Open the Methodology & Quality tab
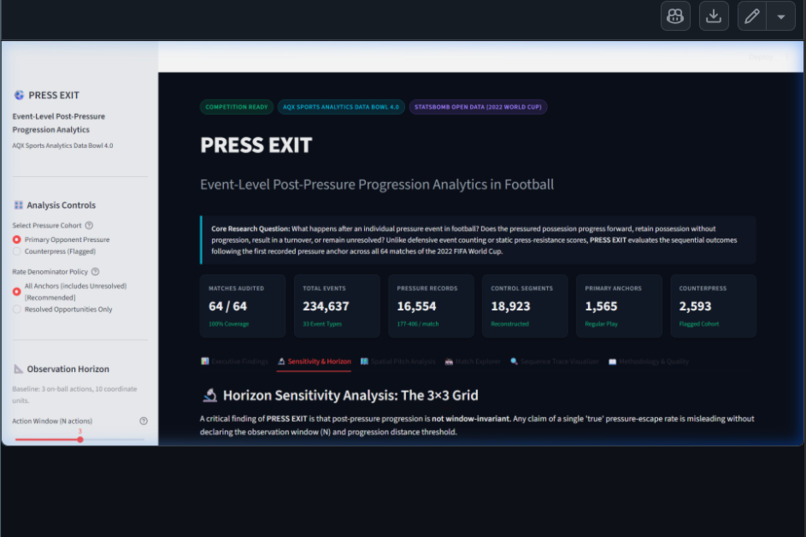 click(x=649, y=361)
